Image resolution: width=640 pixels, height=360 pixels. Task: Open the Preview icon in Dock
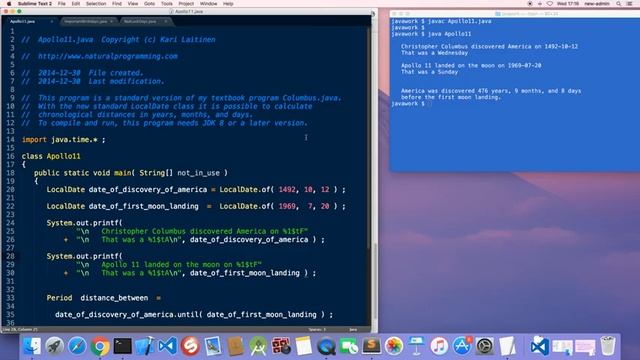click(x=213, y=346)
